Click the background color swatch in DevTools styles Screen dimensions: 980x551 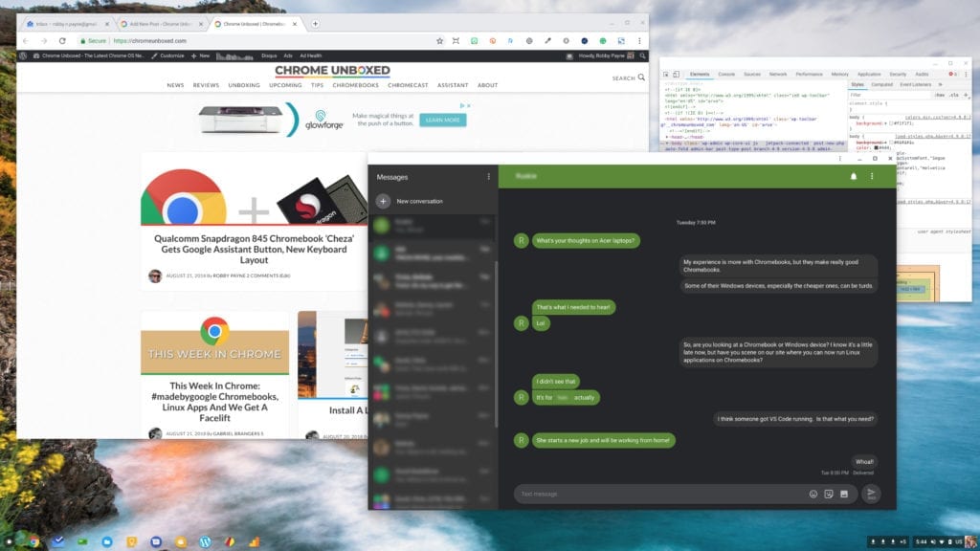pyautogui.click(x=890, y=122)
